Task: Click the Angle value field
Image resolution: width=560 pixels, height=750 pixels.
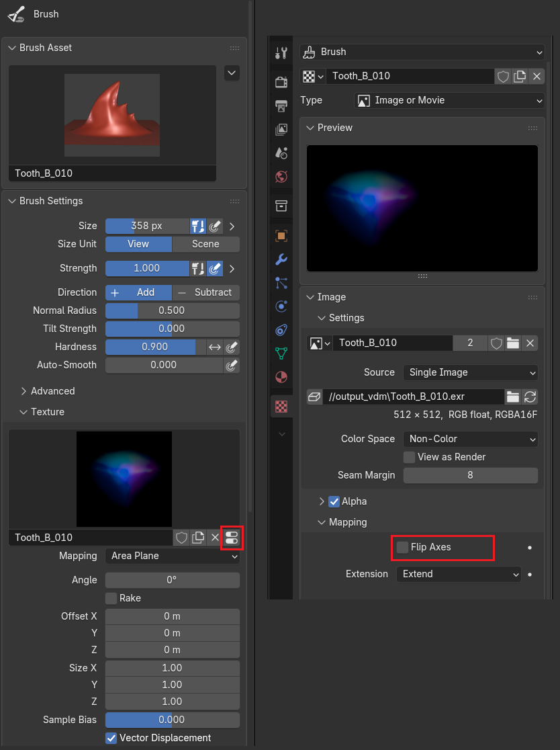Action: click(x=173, y=580)
